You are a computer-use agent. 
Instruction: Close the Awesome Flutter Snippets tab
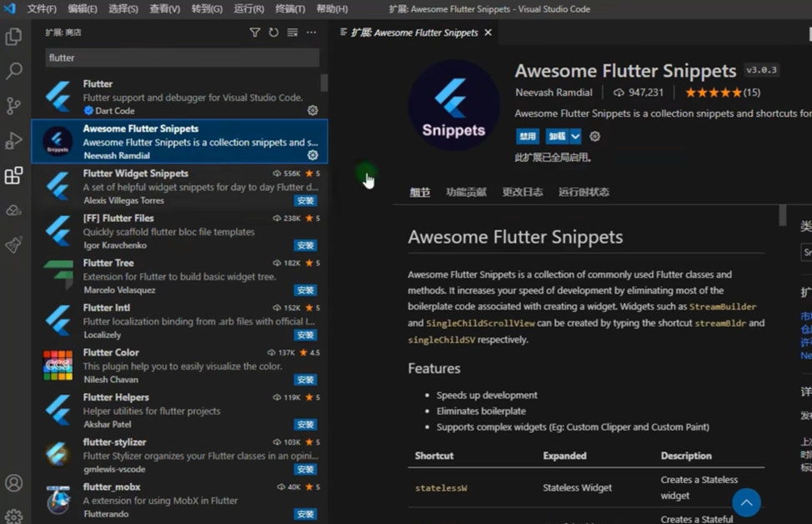point(488,33)
